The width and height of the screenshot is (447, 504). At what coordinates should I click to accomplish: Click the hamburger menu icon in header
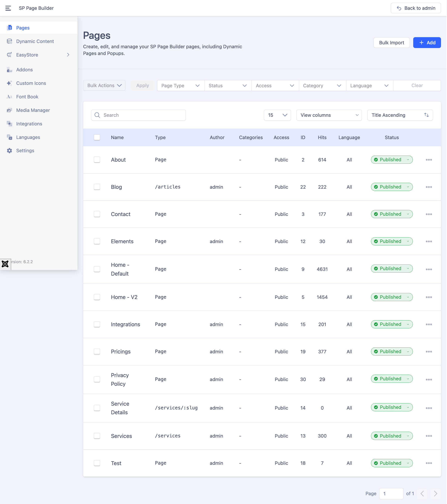[x=8, y=8]
